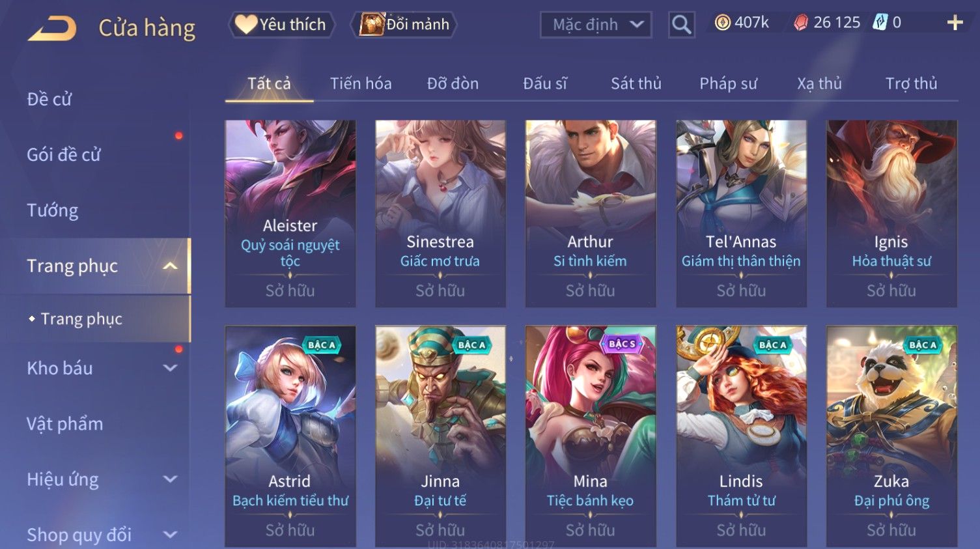Open Yêu thích favorites heart button
The width and height of the screenshot is (980, 549).
[281, 25]
